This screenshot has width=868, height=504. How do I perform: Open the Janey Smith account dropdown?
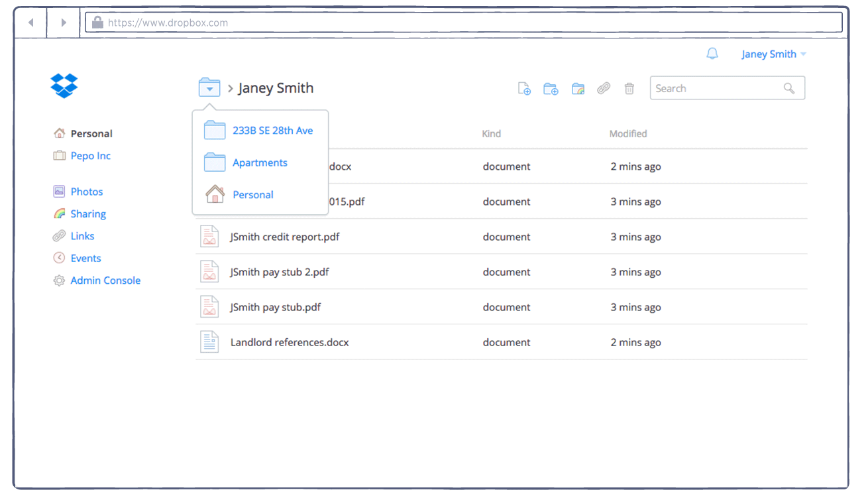(x=773, y=54)
